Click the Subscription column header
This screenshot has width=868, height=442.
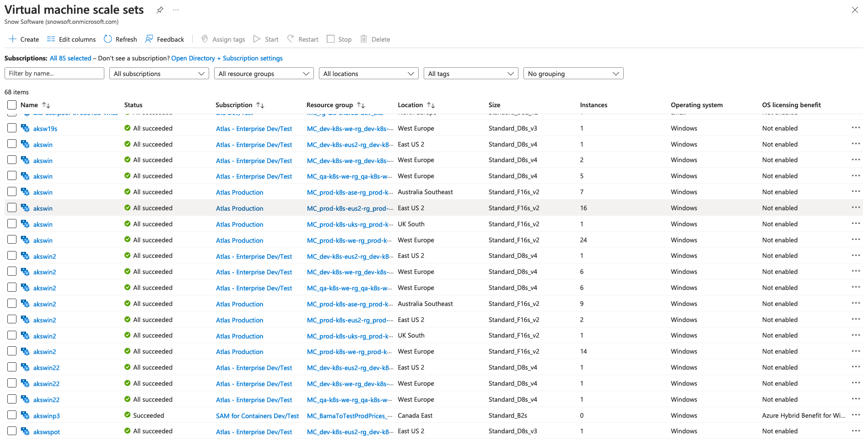click(234, 105)
